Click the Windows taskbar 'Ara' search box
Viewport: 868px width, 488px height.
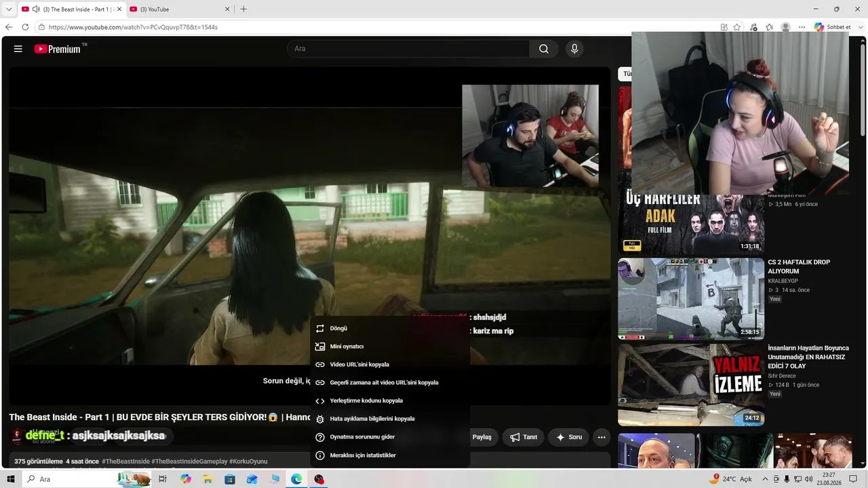pos(87,479)
